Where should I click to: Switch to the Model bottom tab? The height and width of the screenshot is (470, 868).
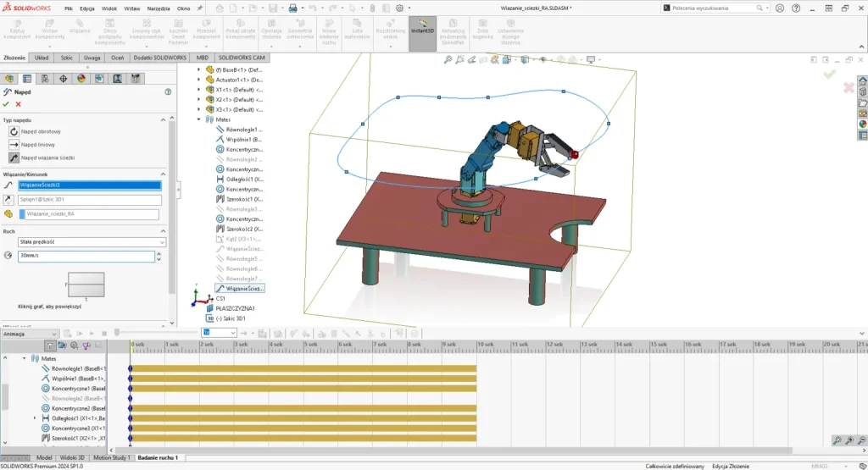[44, 458]
